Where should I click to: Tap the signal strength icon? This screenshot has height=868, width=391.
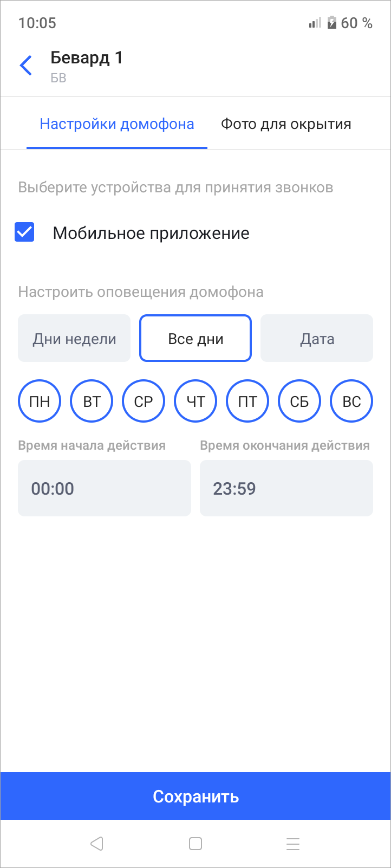point(315,23)
